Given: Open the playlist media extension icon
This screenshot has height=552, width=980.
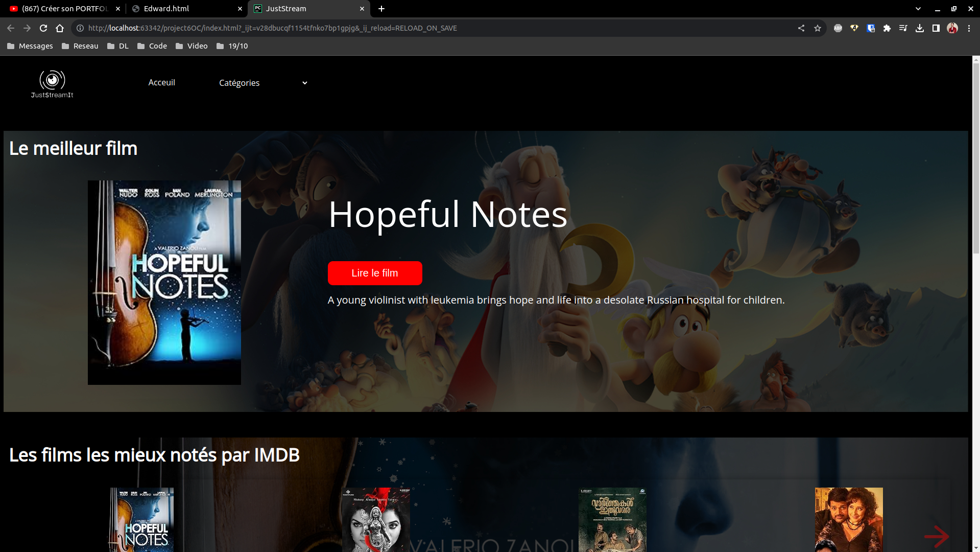Looking at the screenshot, I should click(903, 28).
